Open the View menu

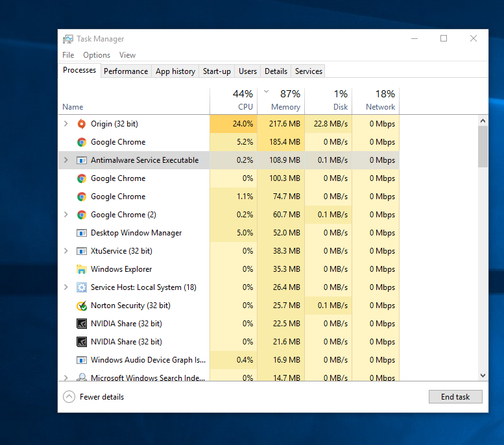(127, 55)
